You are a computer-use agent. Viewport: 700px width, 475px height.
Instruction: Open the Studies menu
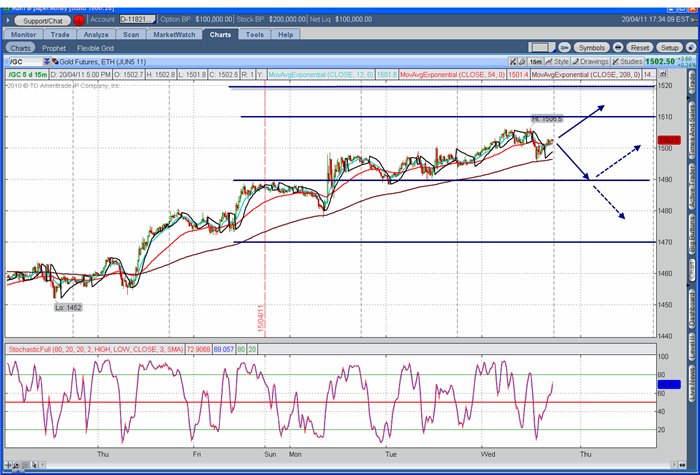click(627, 62)
